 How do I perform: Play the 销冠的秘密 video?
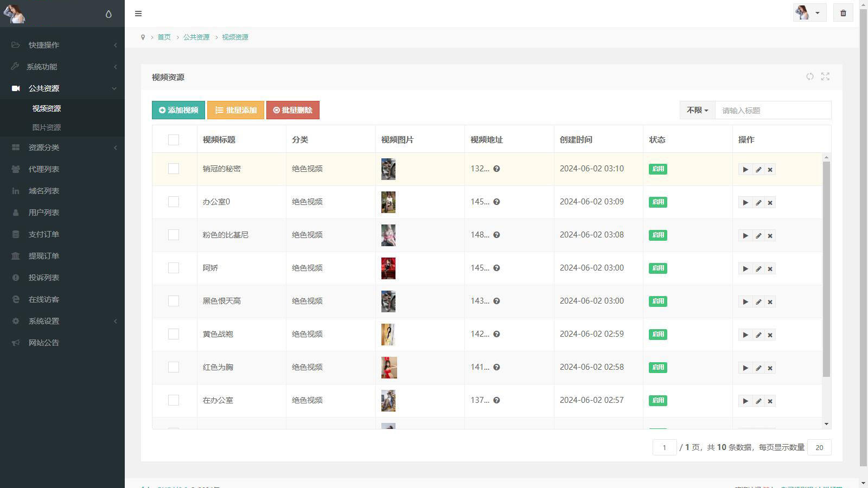[745, 170]
